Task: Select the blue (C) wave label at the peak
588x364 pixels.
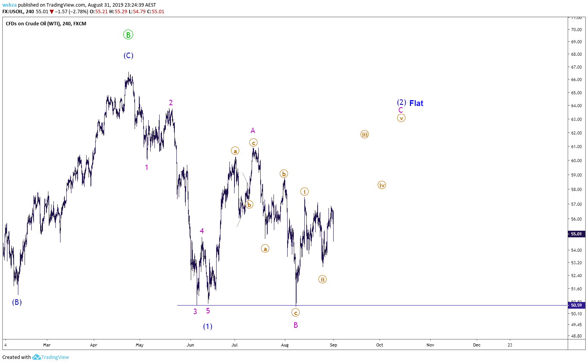Action: pos(128,55)
